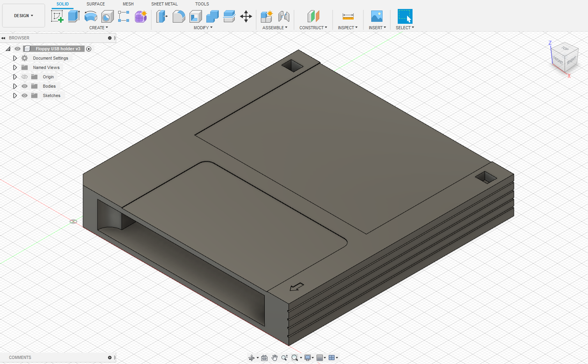Activate the Move/Copy tool
The height and width of the screenshot is (364, 588).
point(246,16)
